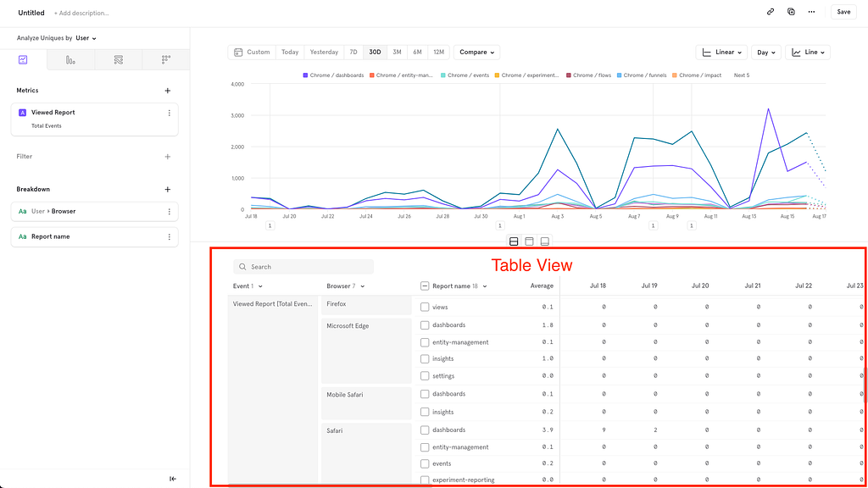The width and height of the screenshot is (868, 488).
Task: Switch to the Retention report icon
Action: pos(165,60)
